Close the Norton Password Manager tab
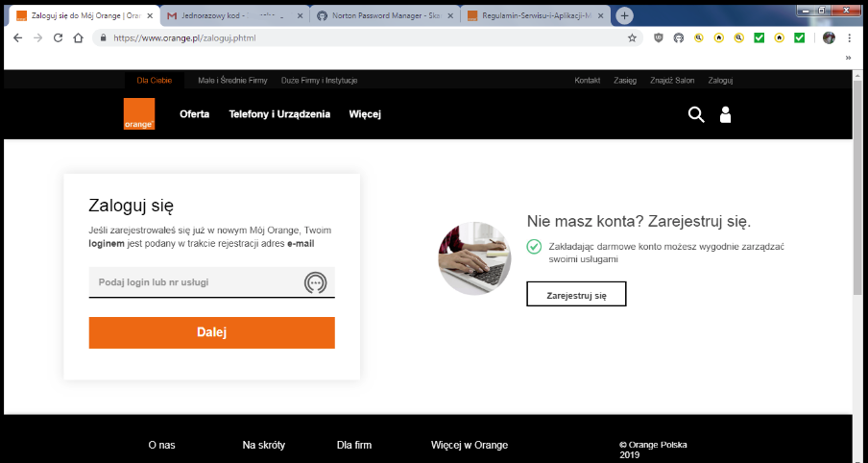This screenshot has height=463, width=868. click(450, 16)
